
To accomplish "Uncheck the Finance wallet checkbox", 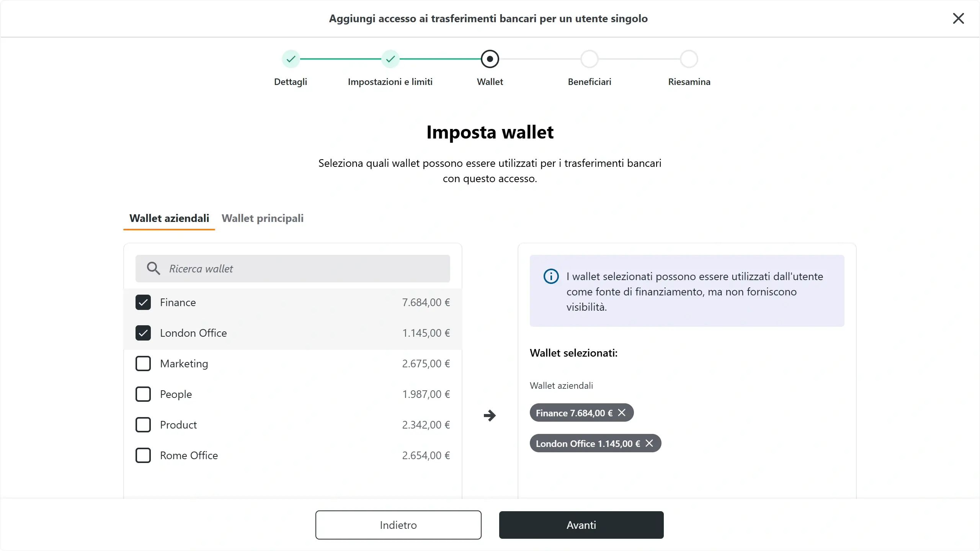I will coord(143,302).
